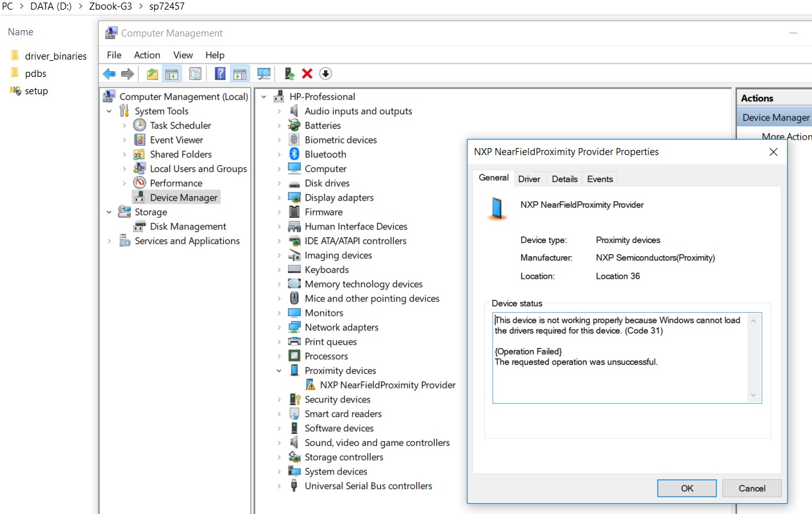Image resolution: width=812 pixels, height=514 pixels.
Task: Open the Action menu
Action: pos(147,55)
